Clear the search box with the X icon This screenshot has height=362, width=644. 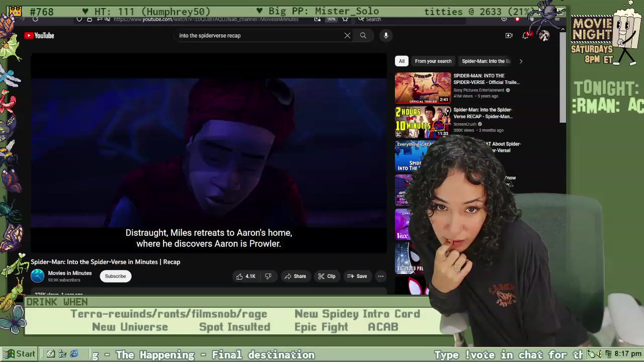[x=347, y=36]
